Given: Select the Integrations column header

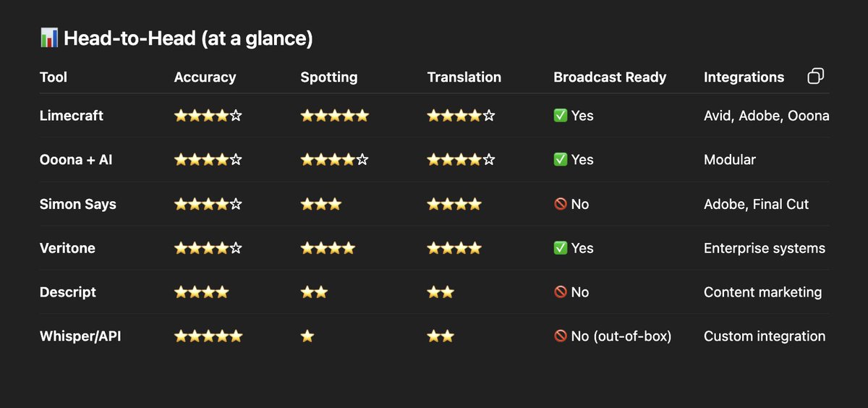Looking at the screenshot, I should point(744,77).
